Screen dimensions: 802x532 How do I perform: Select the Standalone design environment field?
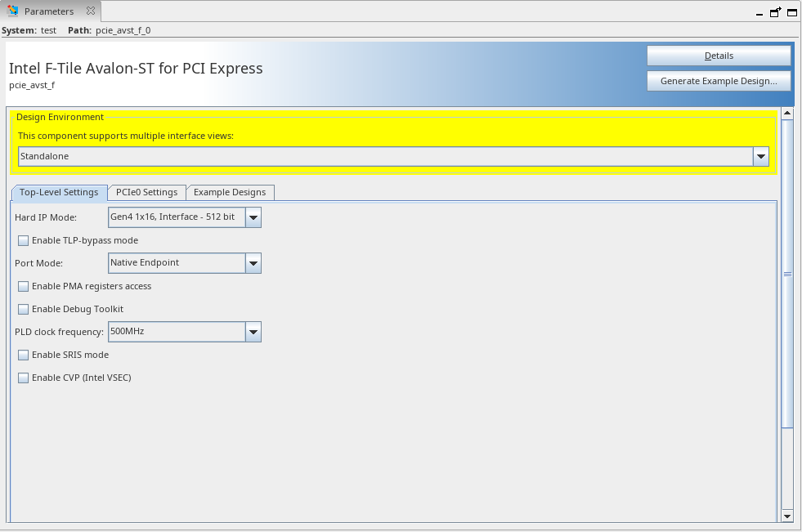[x=386, y=156]
